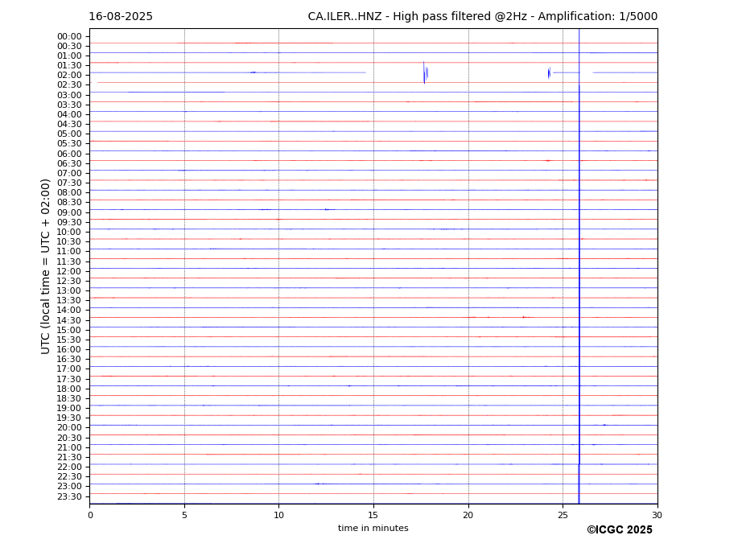Click the 01:00 time label
The width and height of the screenshot is (746, 560).
(x=69, y=56)
